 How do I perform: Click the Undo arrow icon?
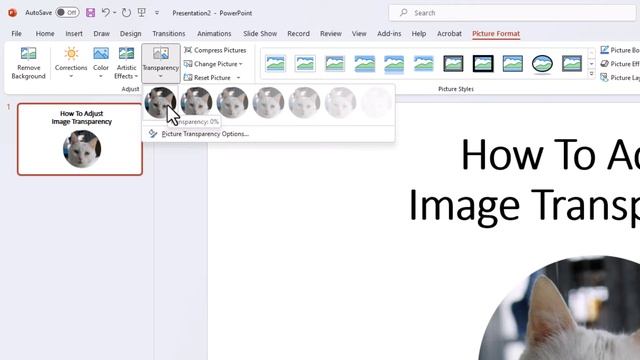[x=106, y=13]
